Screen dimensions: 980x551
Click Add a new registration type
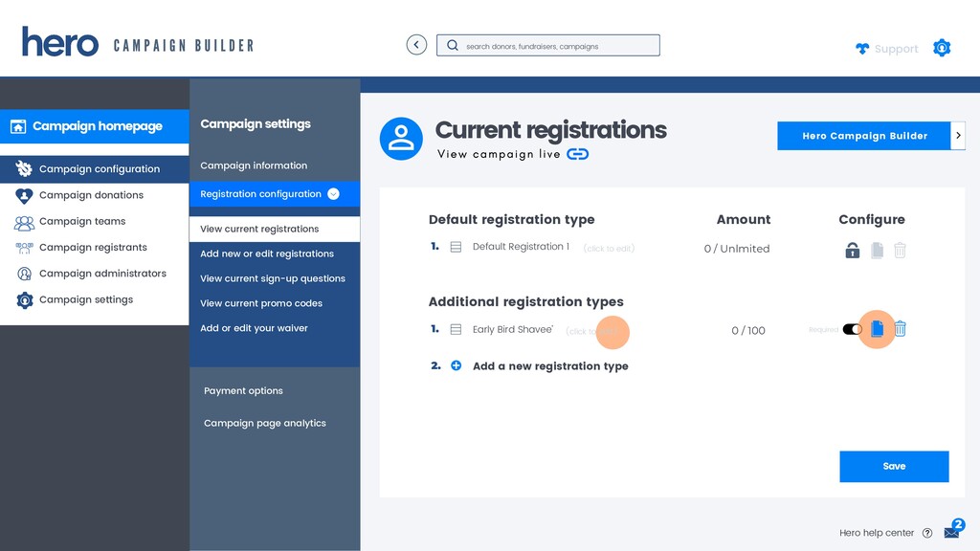pyautogui.click(x=550, y=366)
